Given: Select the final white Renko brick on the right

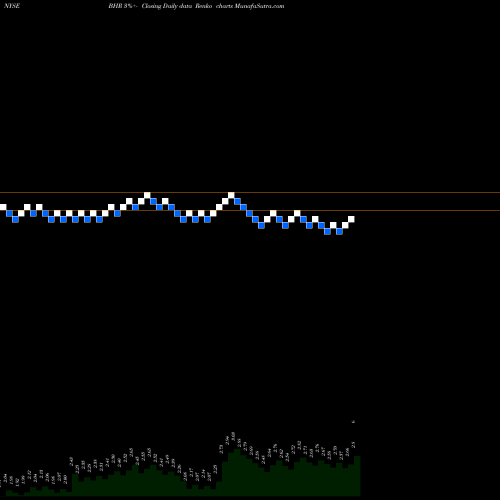Looking at the screenshot, I should (351, 219).
